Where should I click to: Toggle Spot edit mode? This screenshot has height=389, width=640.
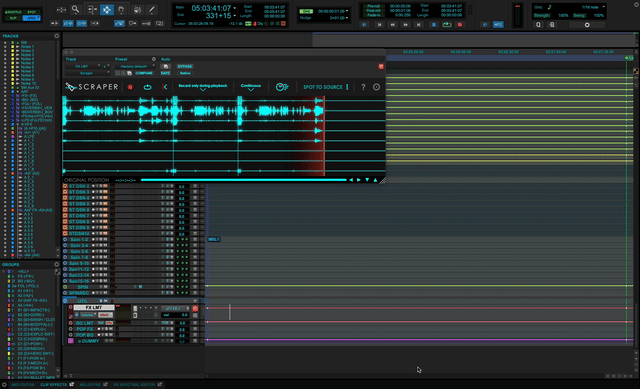tap(31, 12)
